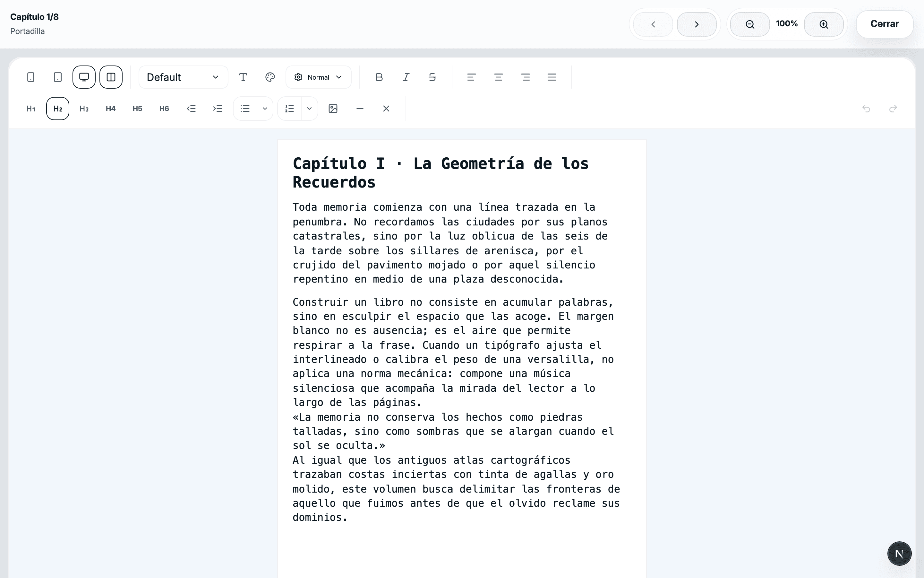
Task: Apply Heading 1 style
Action: pos(31,109)
